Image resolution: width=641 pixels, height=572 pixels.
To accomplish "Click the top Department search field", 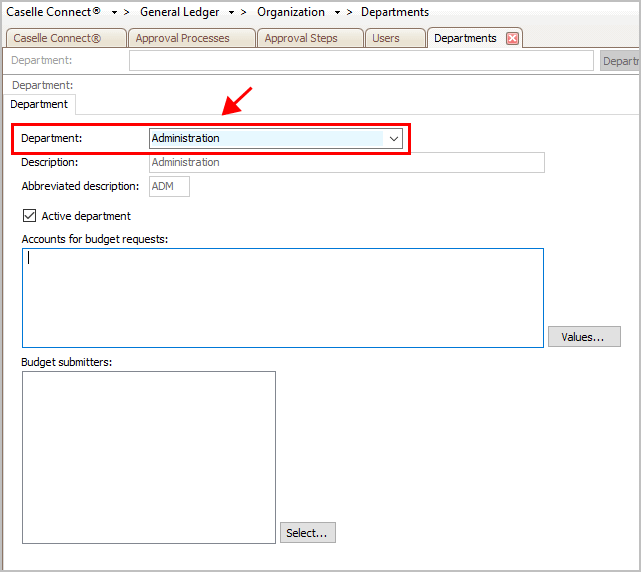I will [361, 61].
